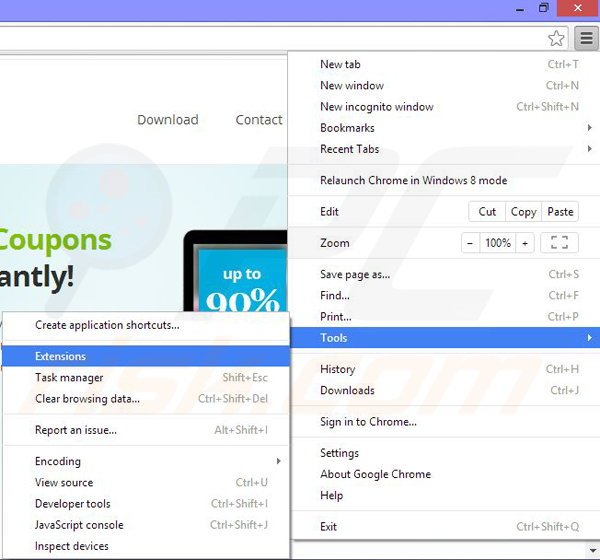
Task: Select Print... menu item
Action: 445,317
